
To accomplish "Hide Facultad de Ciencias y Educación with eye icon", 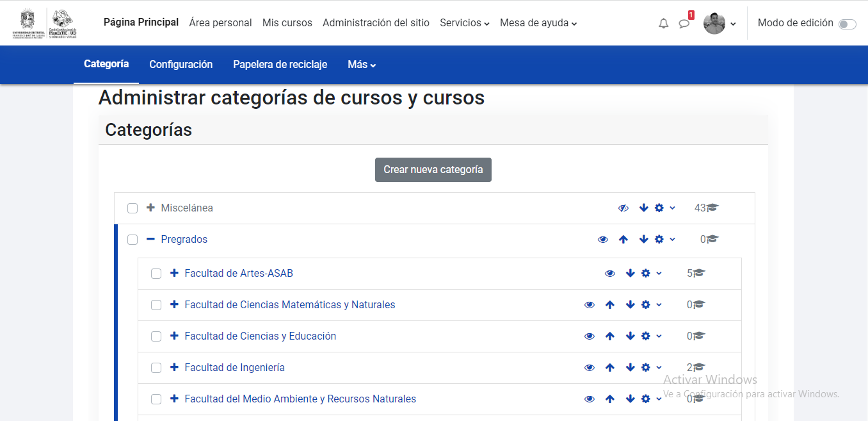I will click(590, 336).
